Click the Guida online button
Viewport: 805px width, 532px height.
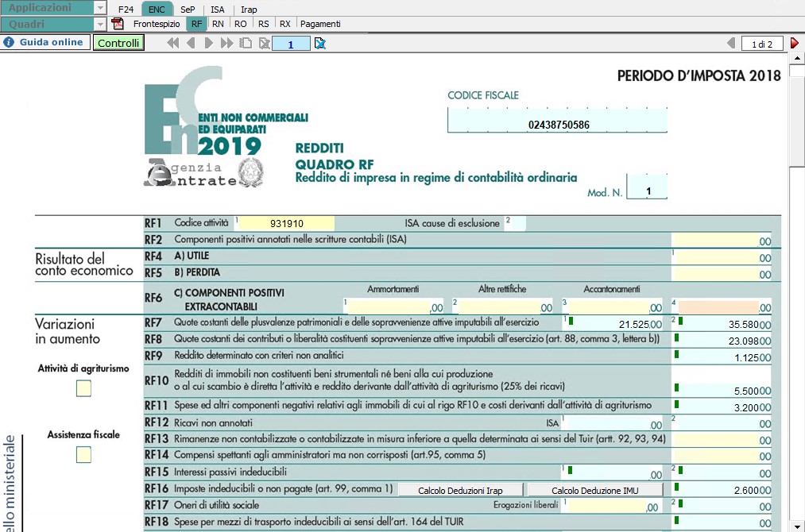pos(45,42)
